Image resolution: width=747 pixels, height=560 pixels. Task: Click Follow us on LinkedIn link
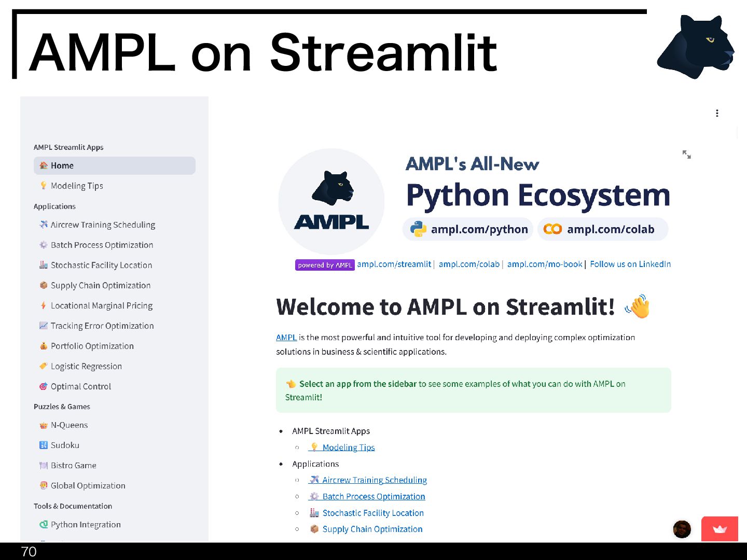coord(630,264)
